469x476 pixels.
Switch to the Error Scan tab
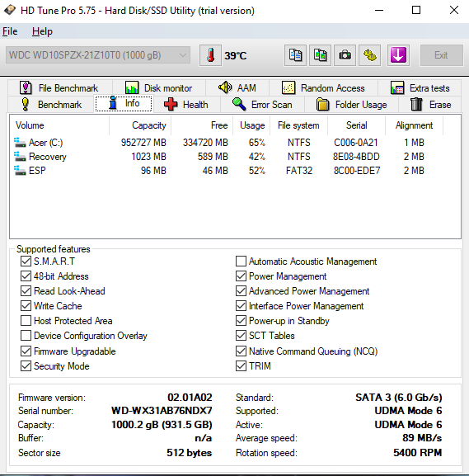(x=262, y=105)
